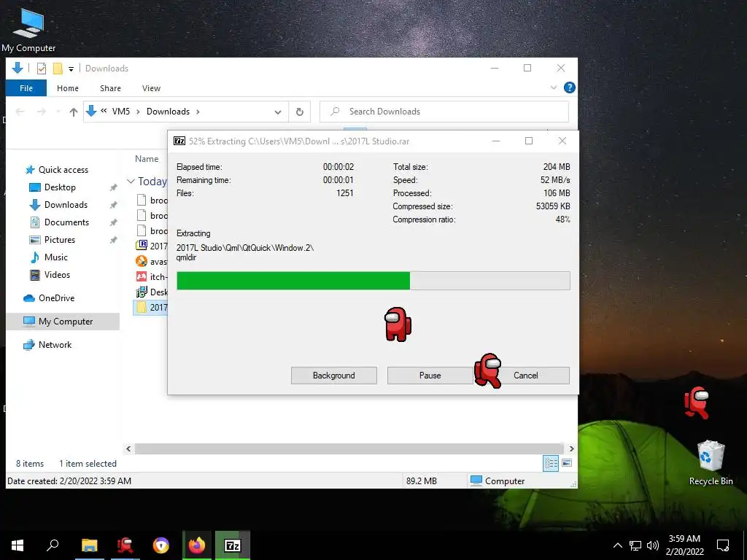Click the Name column header

146,159
